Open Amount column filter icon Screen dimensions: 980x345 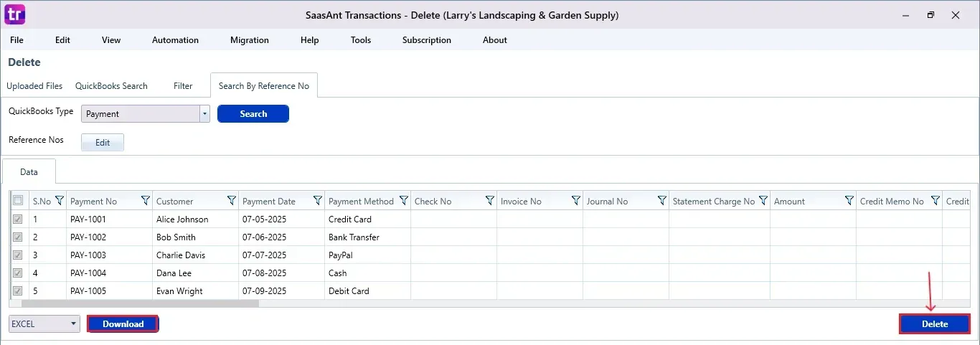tap(849, 201)
